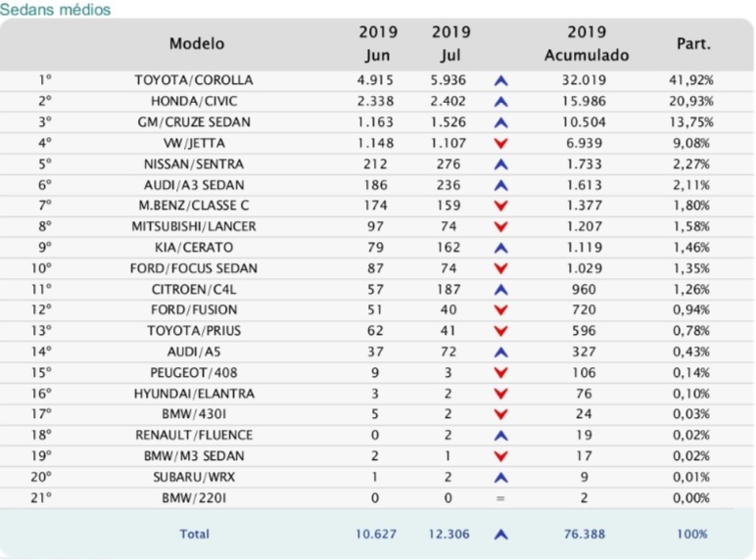
Task: Click the down arrow in BMW/430I row
Action: [501, 414]
